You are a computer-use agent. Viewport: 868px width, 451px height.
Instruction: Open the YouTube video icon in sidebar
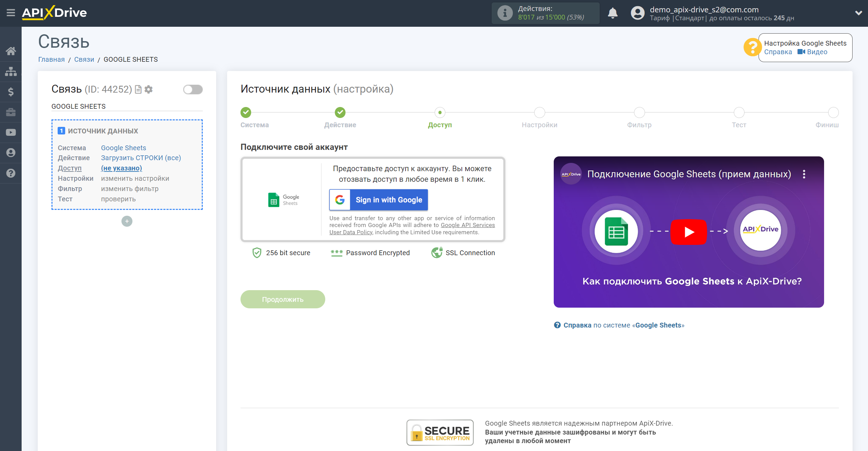tap(11, 132)
